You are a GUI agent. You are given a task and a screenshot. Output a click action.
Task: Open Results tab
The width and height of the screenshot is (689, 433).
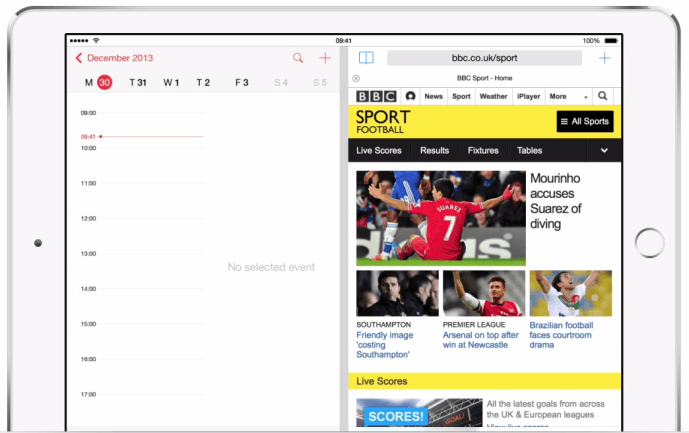click(434, 150)
